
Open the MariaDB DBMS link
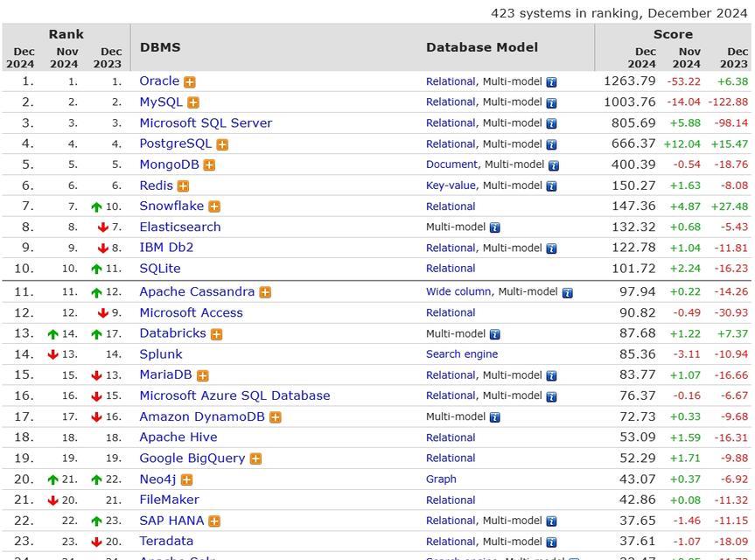pos(165,374)
